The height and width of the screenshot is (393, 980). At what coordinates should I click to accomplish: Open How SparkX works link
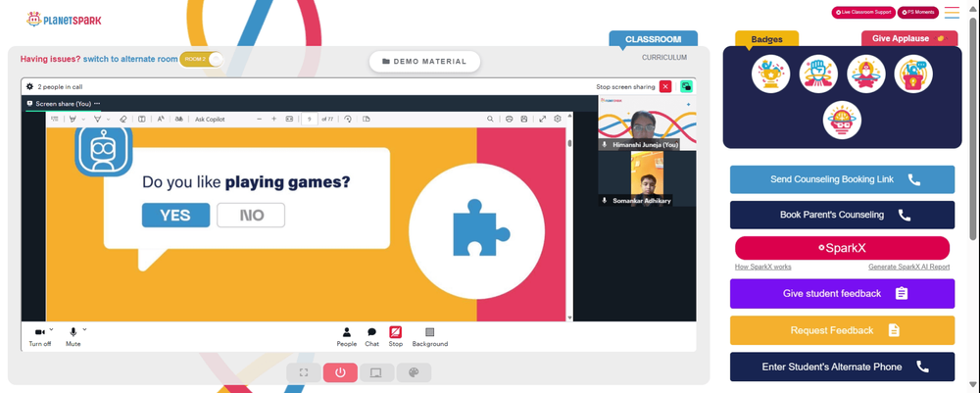pyautogui.click(x=763, y=267)
